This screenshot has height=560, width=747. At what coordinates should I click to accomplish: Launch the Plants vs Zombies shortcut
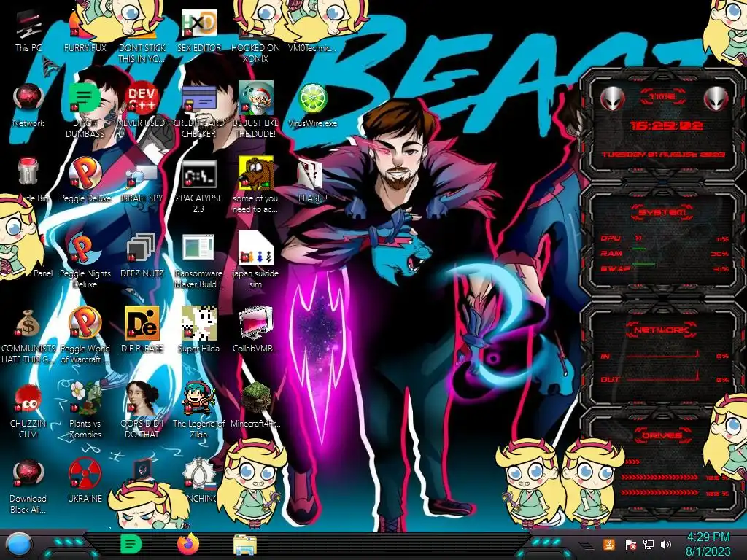tap(85, 411)
